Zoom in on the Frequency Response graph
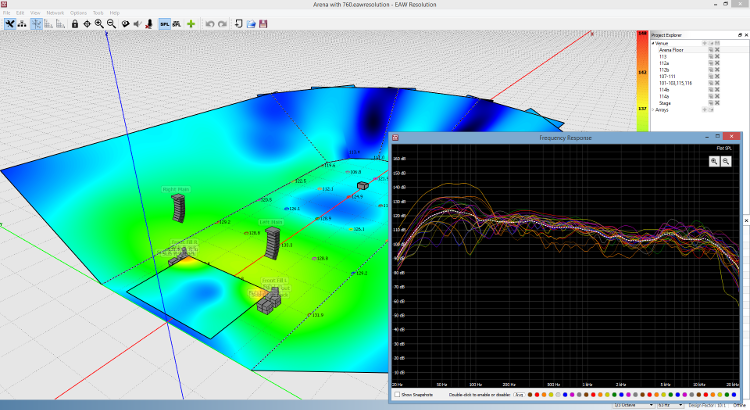The height and width of the screenshot is (410, 750). click(x=714, y=162)
